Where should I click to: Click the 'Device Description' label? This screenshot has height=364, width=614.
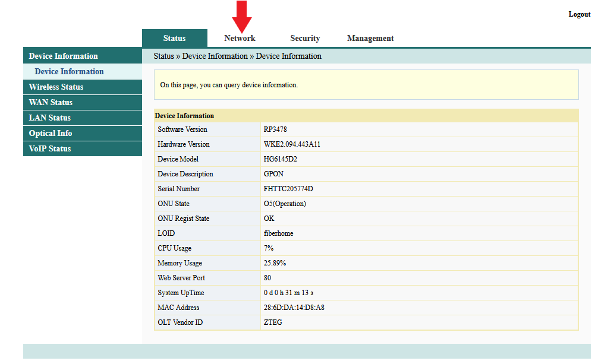tap(185, 174)
